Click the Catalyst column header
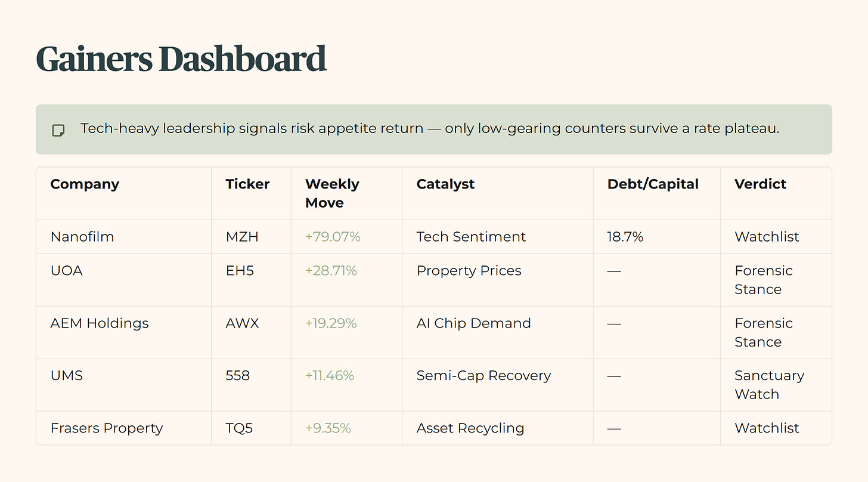868x482 pixels. pyautogui.click(x=445, y=184)
